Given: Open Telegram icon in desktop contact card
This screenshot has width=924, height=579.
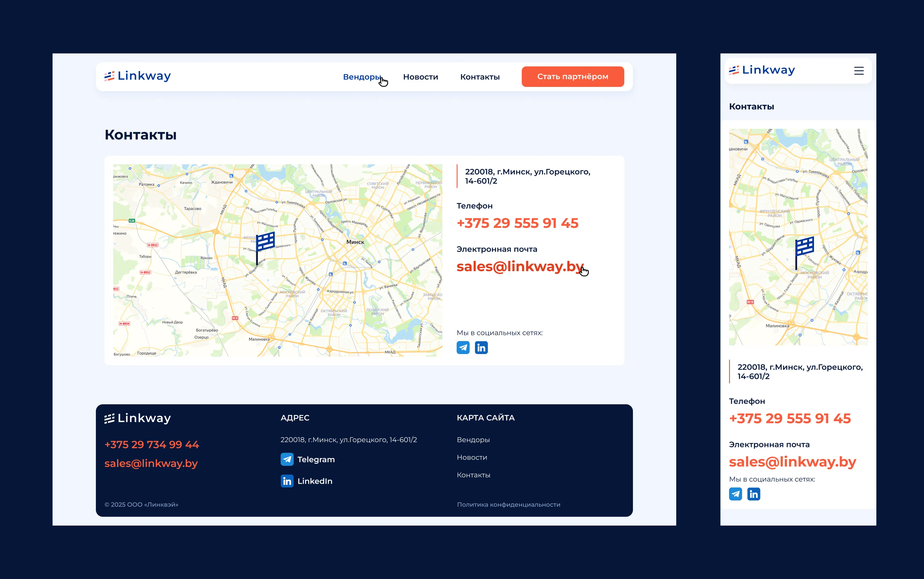Looking at the screenshot, I should point(463,348).
